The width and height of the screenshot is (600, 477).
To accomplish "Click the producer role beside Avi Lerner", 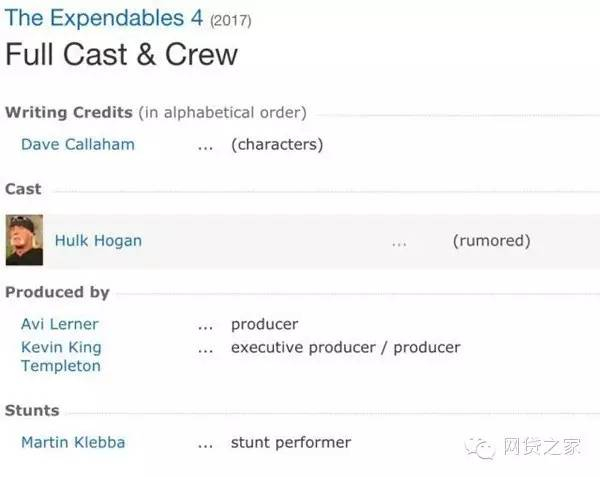I will coord(264,324).
